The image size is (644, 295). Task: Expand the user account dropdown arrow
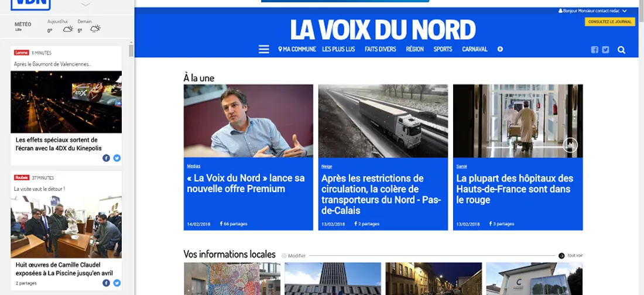[x=624, y=11]
